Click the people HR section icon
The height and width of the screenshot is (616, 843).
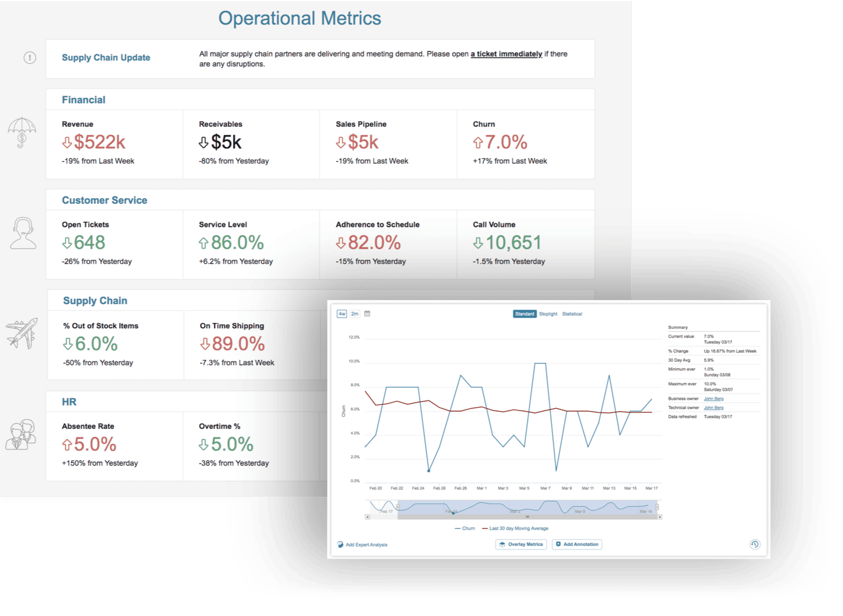click(21, 434)
